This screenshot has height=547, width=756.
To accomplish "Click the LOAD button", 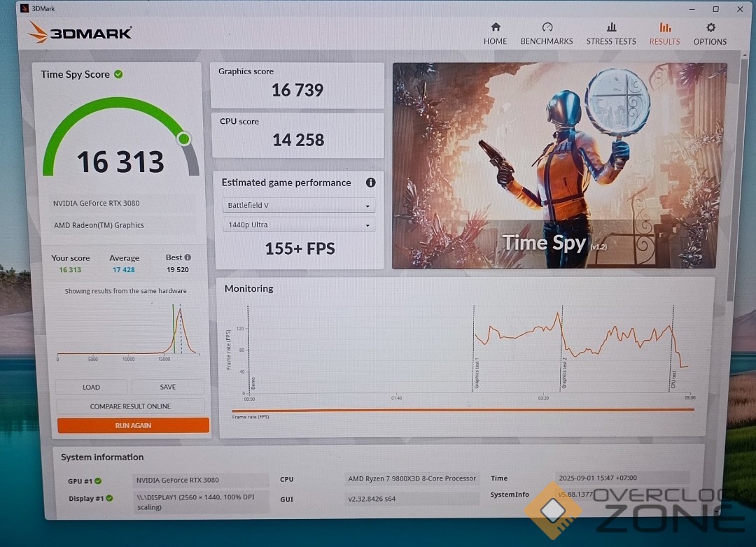I will click(x=91, y=387).
